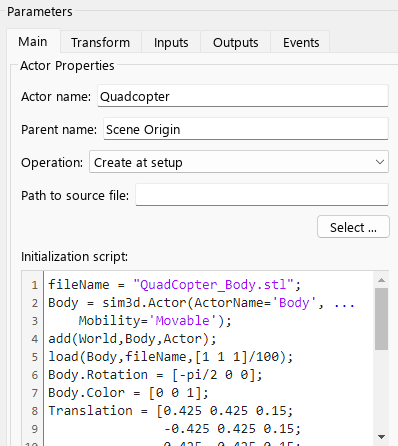The width and height of the screenshot is (398, 446).
Task: Open the Transform tab
Action: pos(100,42)
